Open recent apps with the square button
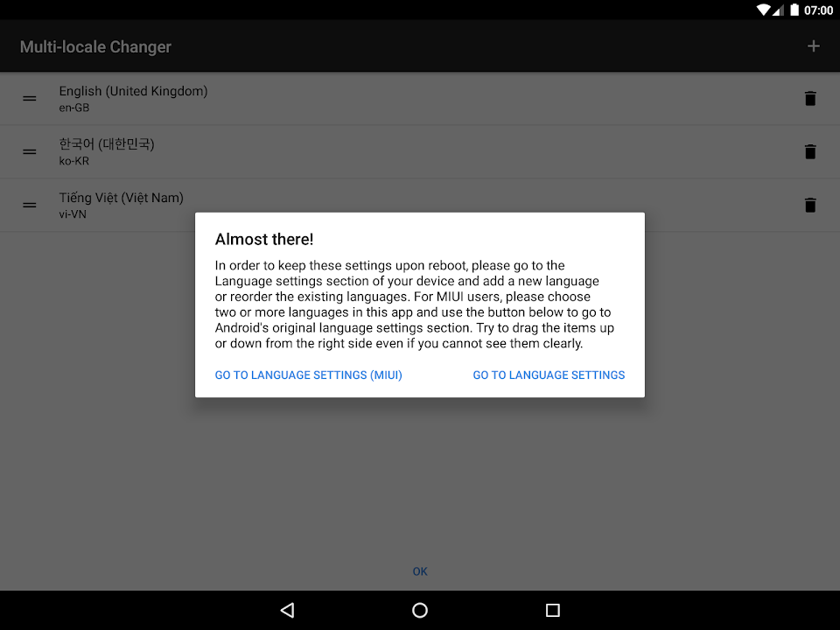This screenshot has width=840, height=630. (552, 611)
